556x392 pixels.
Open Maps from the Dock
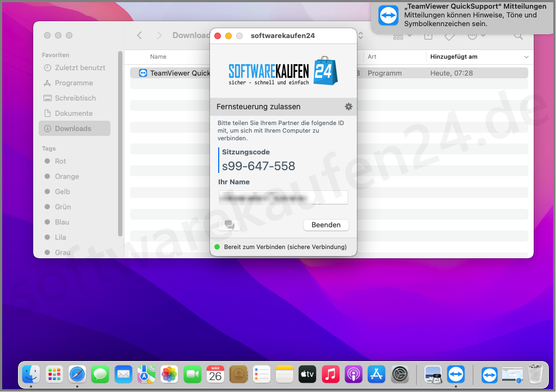pos(146,374)
